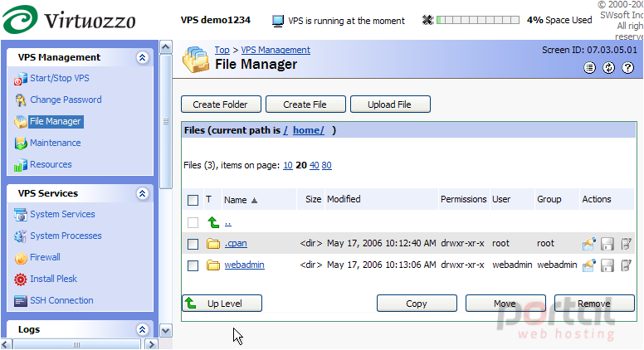This screenshot has height=350, width=644.
Task: Open Firewall menu item
Action: (45, 257)
